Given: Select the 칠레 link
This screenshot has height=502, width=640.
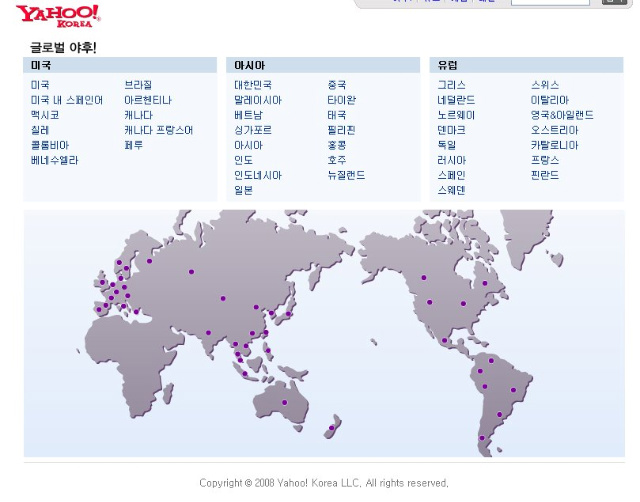Looking at the screenshot, I should pos(40,130).
